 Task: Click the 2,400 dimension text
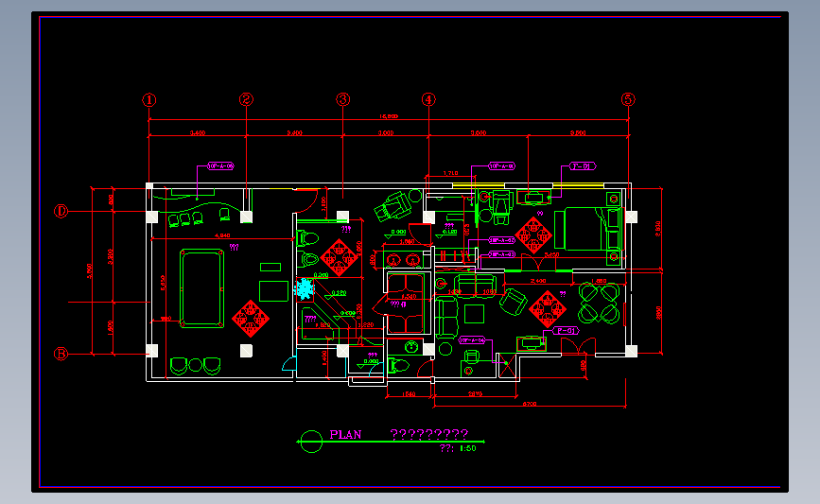(x=538, y=281)
